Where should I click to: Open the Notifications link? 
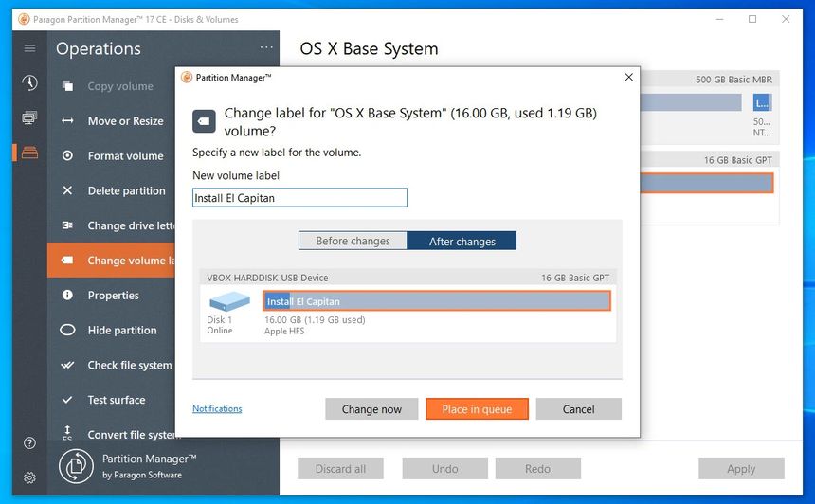[x=217, y=409]
